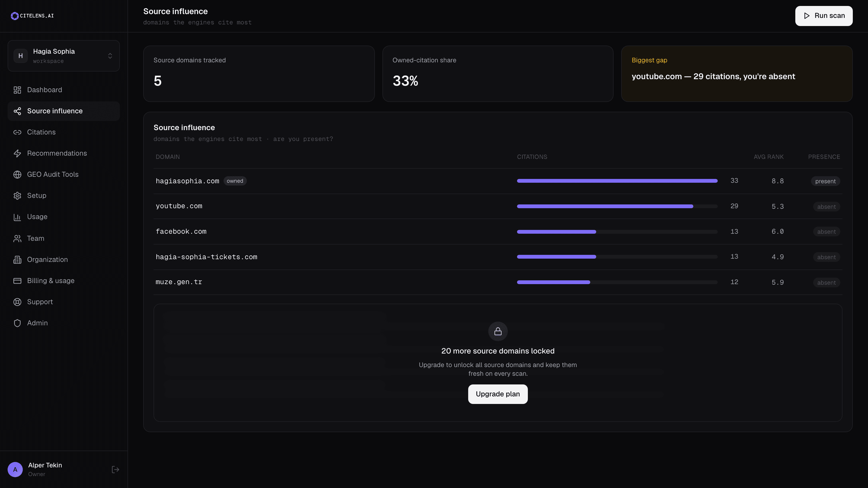The height and width of the screenshot is (488, 868).
Task: Click the muze.gen.tr citations bar
Action: pos(617,282)
